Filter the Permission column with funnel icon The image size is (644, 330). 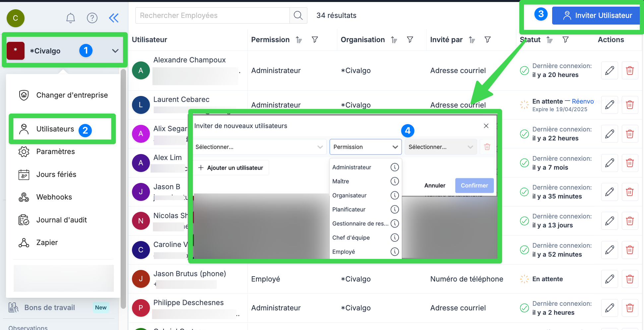coord(315,40)
